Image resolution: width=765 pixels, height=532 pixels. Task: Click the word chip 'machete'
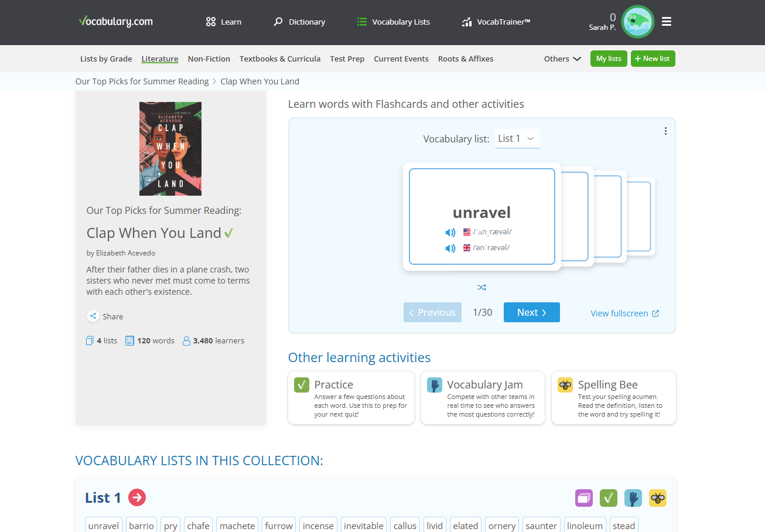(237, 525)
